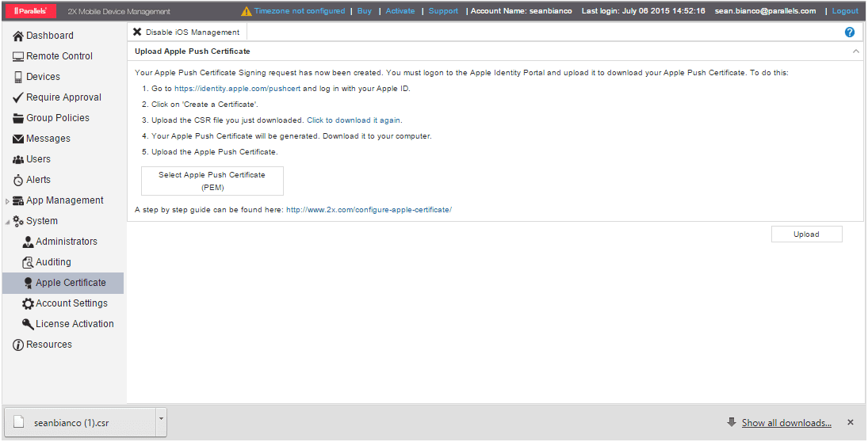This screenshot has width=868, height=442.
Task: Click Disable iOS Management button
Action: (x=186, y=32)
